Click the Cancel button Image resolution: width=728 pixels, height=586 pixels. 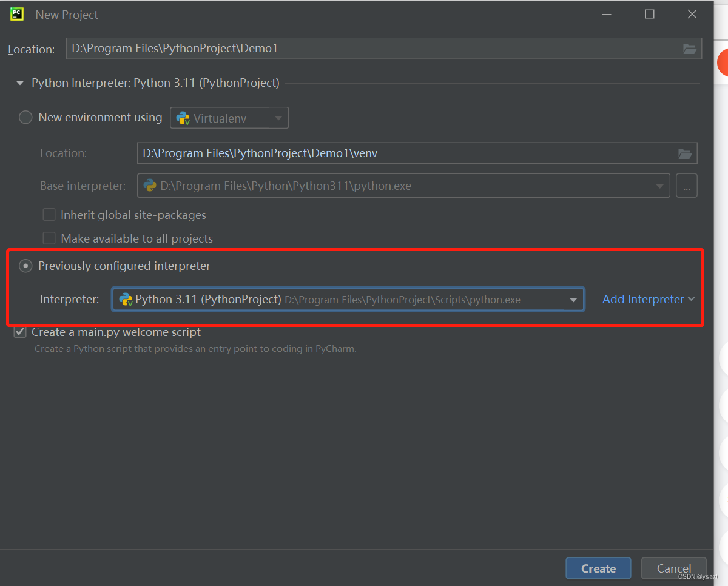(x=674, y=568)
